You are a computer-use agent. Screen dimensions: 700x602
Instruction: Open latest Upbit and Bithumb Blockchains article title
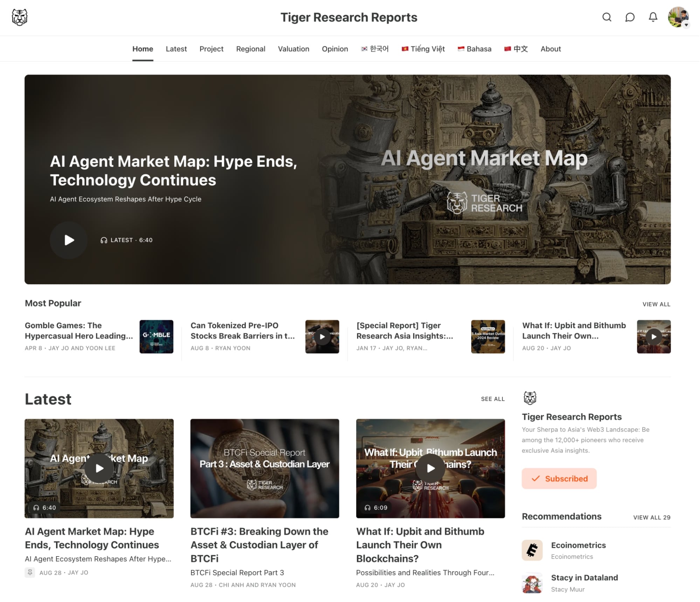(420, 545)
